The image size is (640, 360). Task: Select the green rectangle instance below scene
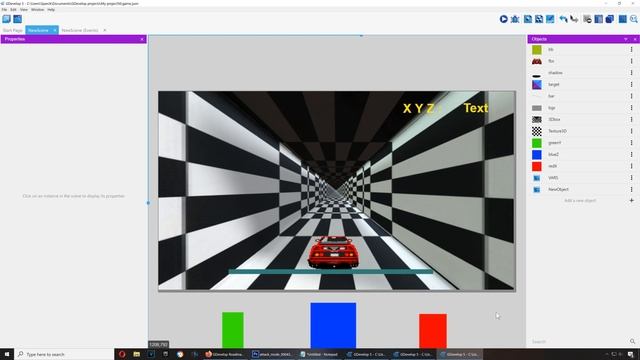point(233,330)
